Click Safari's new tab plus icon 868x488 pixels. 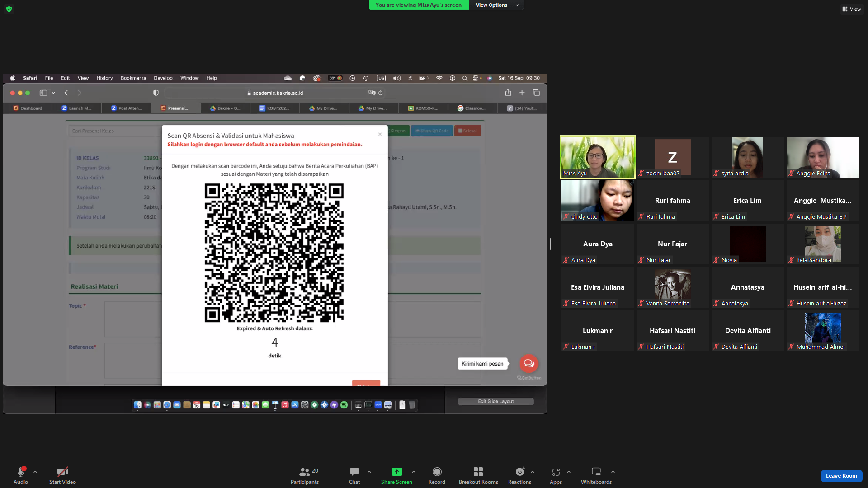click(x=522, y=93)
